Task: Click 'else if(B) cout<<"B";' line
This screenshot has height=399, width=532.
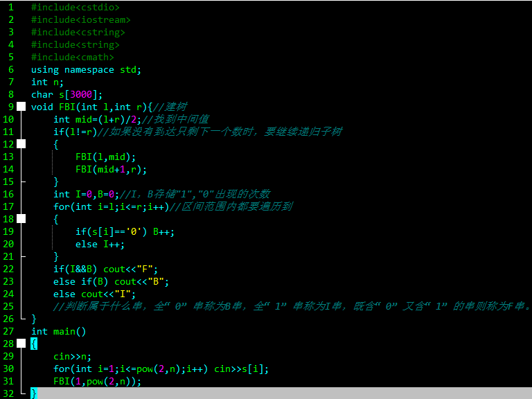Action: click(111, 282)
